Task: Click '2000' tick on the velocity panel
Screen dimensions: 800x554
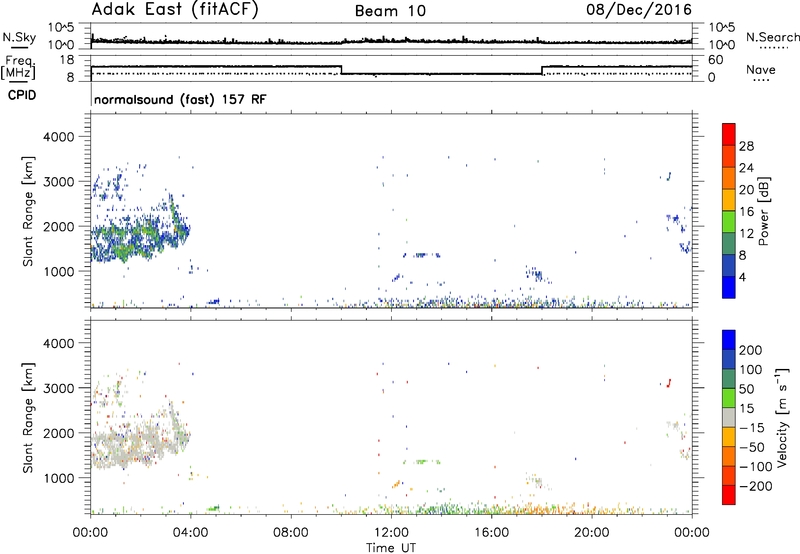Action: click(58, 433)
